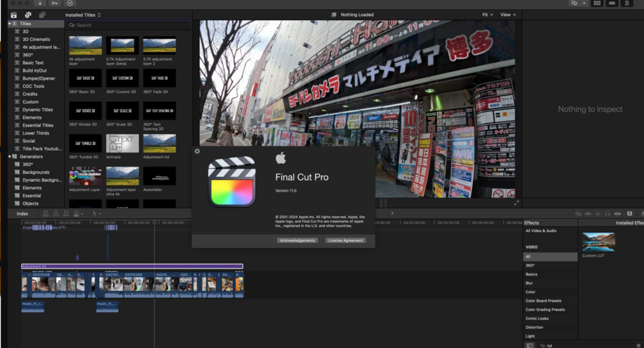This screenshot has height=348, width=644.
Task: Toggle the Inspector sliders button
Action: pyautogui.click(x=627, y=3)
